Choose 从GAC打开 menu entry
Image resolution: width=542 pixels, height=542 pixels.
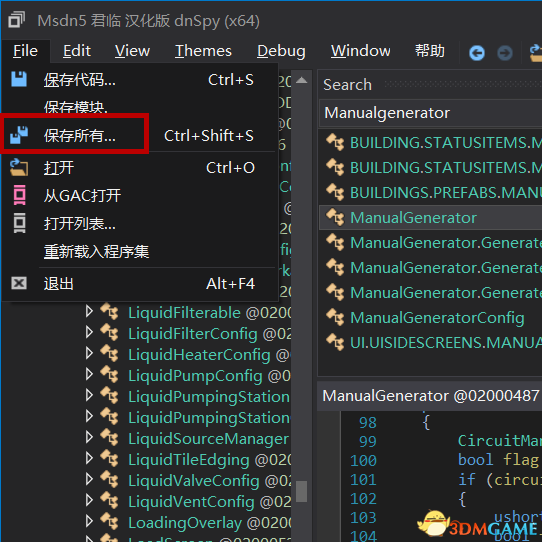[x=140, y=196]
